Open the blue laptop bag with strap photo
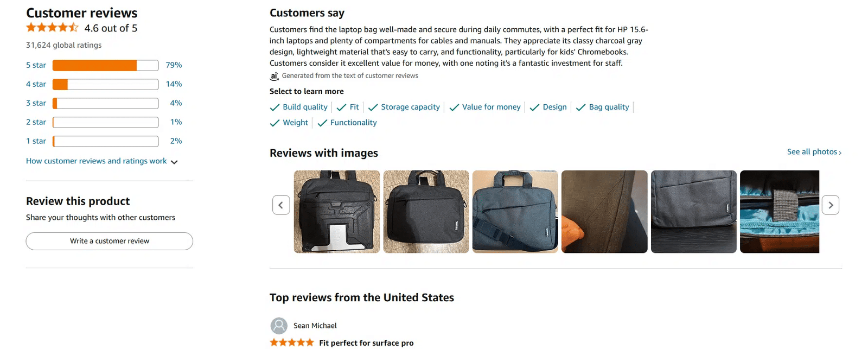The image size is (868, 349). click(515, 212)
